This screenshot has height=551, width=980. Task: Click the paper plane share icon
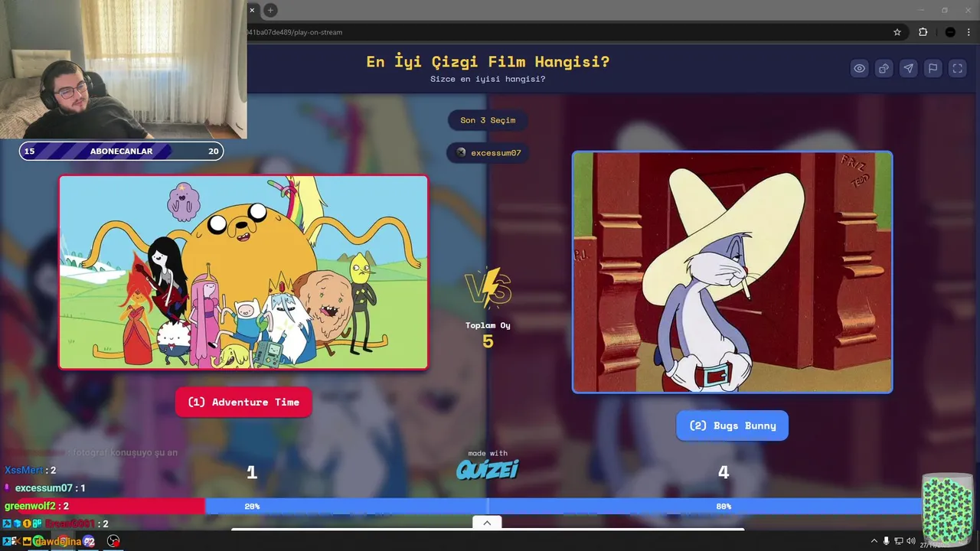click(908, 68)
